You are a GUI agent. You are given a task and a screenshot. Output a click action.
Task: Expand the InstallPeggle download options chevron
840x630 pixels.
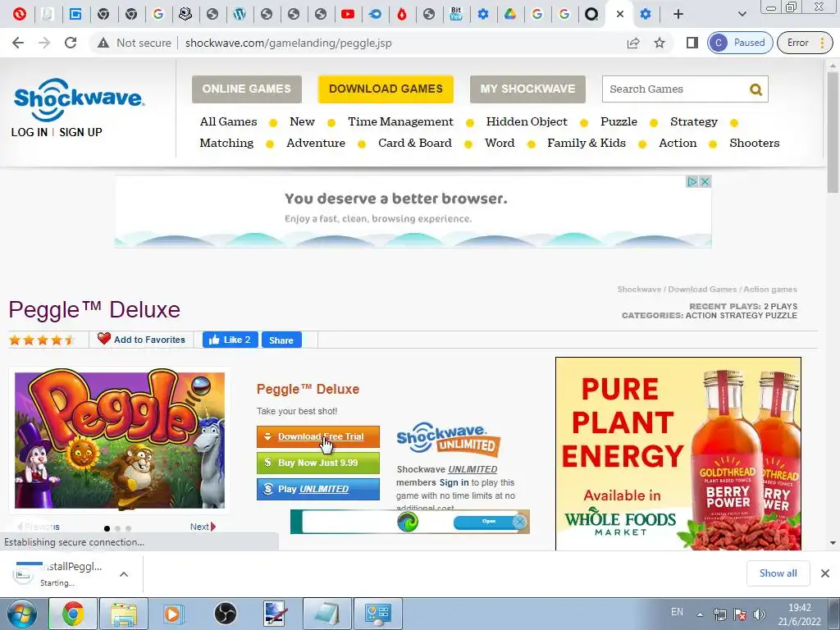point(124,574)
